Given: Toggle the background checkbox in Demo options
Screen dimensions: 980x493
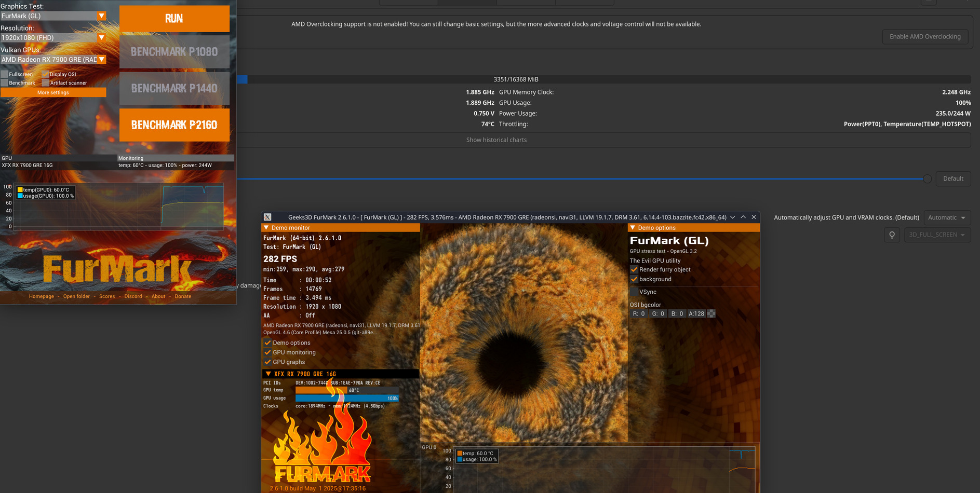Looking at the screenshot, I should (x=634, y=279).
